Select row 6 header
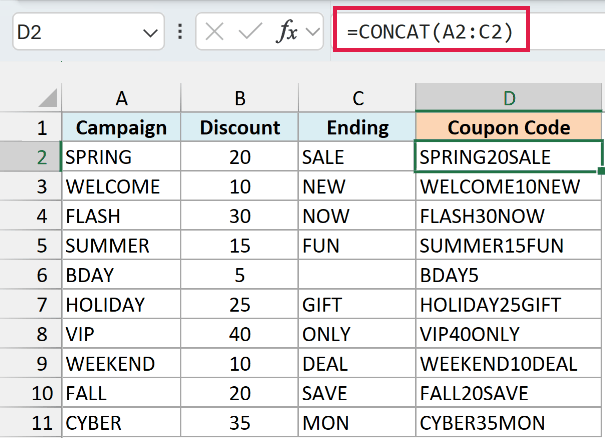Image resolution: width=605 pixels, height=438 pixels. pos(30,275)
